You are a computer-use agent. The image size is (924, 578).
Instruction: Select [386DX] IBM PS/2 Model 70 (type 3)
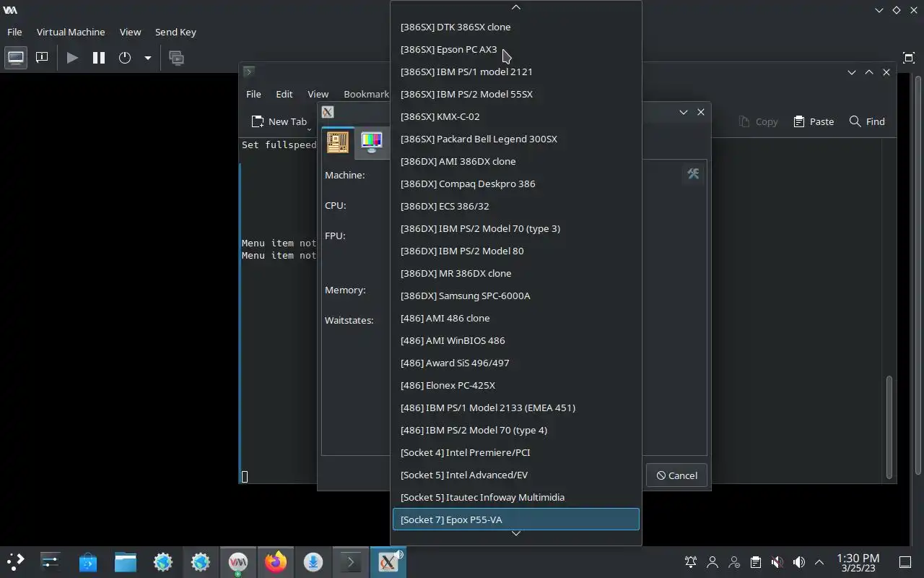pyautogui.click(x=516, y=228)
